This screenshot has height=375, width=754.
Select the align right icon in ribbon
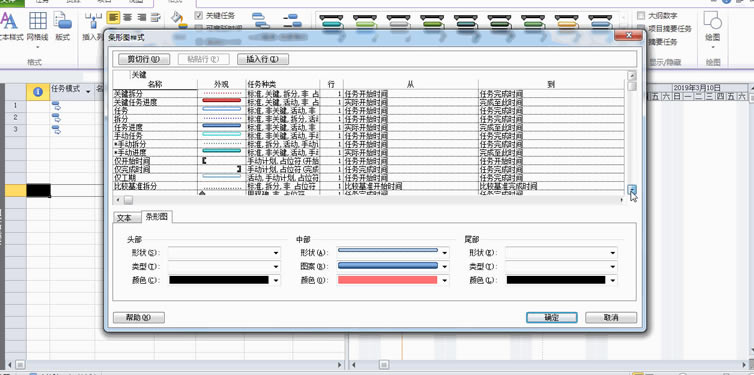[141, 17]
